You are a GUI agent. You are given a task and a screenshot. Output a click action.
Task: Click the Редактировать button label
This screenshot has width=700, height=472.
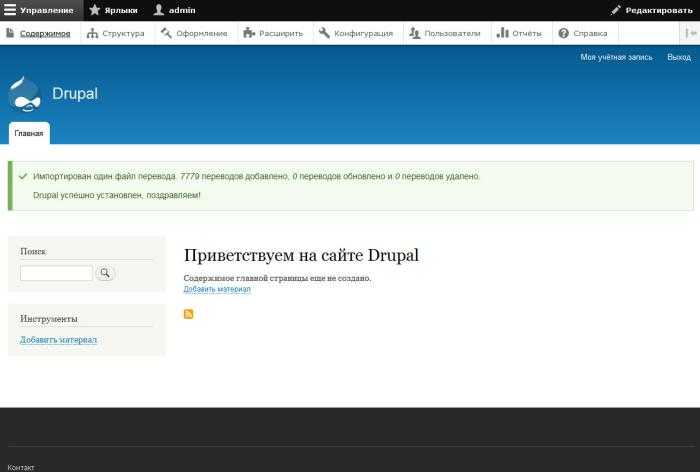pyautogui.click(x=659, y=10)
